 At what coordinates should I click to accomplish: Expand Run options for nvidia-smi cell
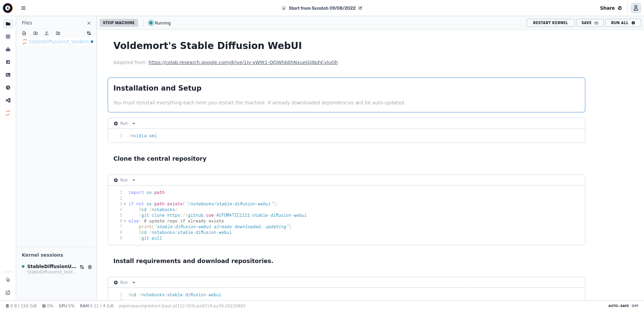pyautogui.click(x=134, y=123)
